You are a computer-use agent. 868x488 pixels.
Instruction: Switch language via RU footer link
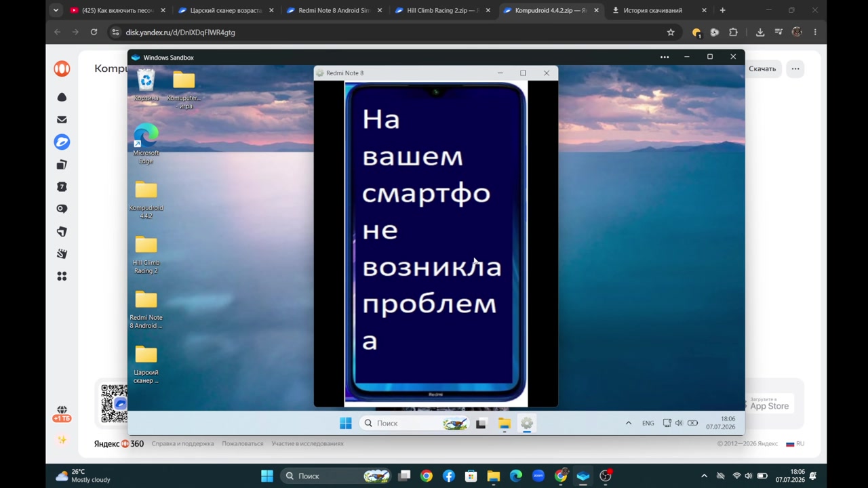coord(795,443)
